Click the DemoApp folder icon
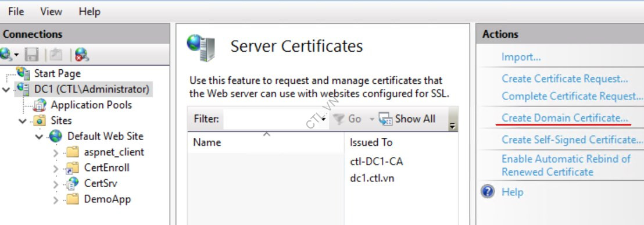 click(x=72, y=199)
